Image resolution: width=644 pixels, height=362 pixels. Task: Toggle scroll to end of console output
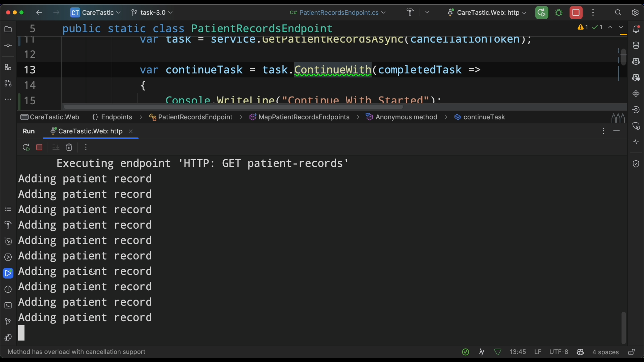point(56,147)
